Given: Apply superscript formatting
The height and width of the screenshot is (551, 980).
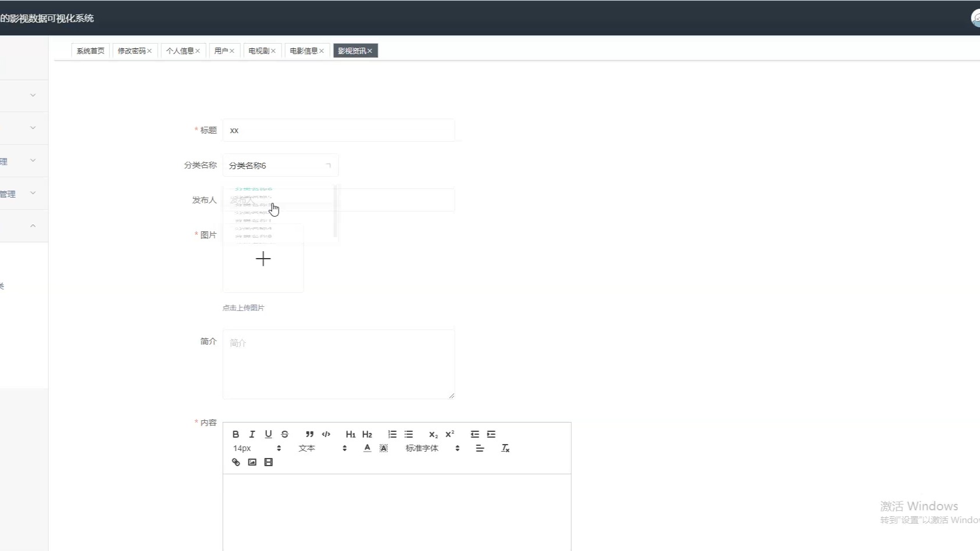Looking at the screenshot, I should 450,434.
